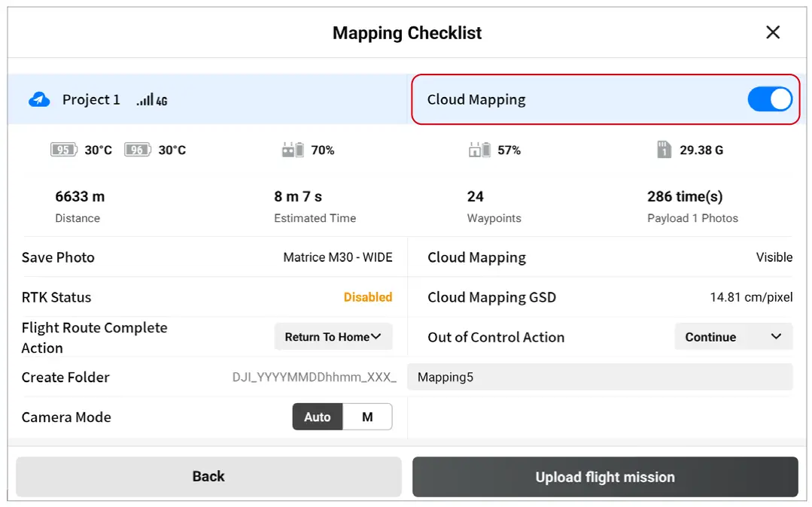Select Auto camera mode
Viewport: 812px width, 507px height.
[x=317, y=417]
